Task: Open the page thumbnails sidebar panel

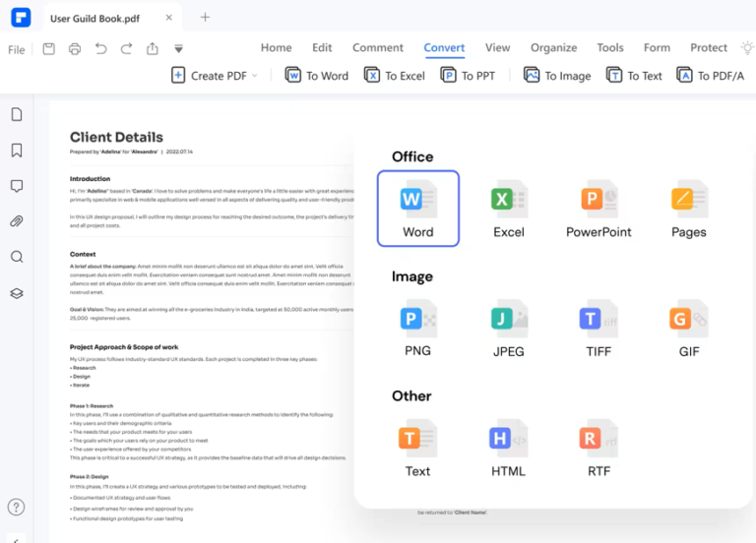Action: 17,115
